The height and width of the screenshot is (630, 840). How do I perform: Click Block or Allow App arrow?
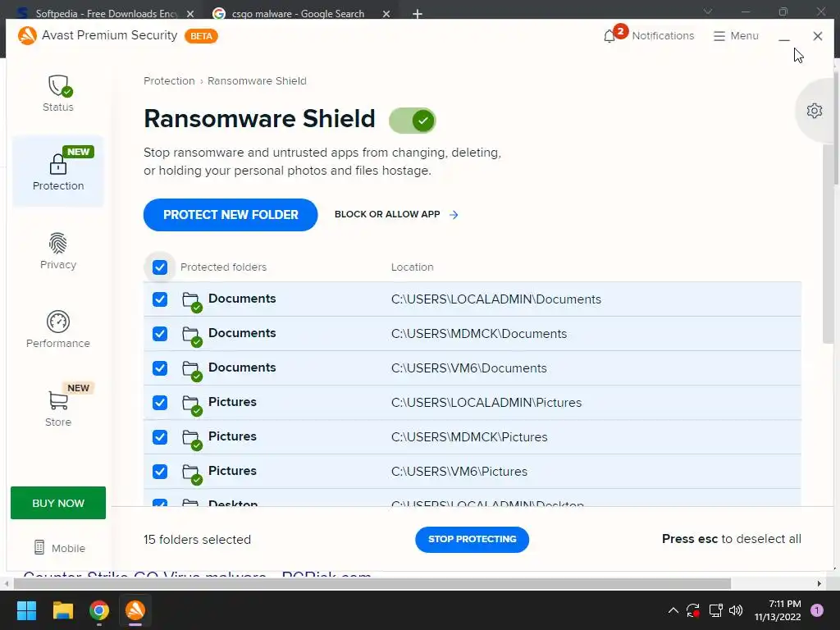[454, 214]
